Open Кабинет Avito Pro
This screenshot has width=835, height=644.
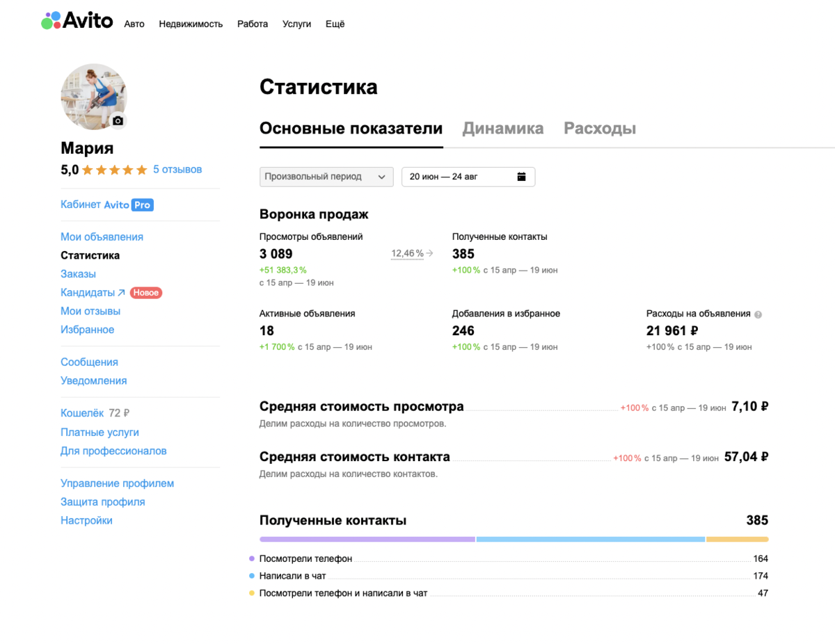pos(107,204)
